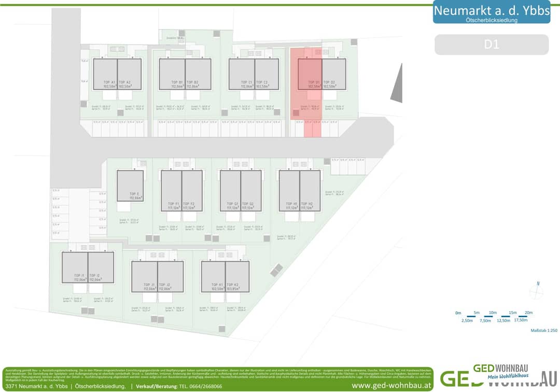Select house unit TOP C2
The width and height of the screenshot is (560, 392).
[267, 74]
